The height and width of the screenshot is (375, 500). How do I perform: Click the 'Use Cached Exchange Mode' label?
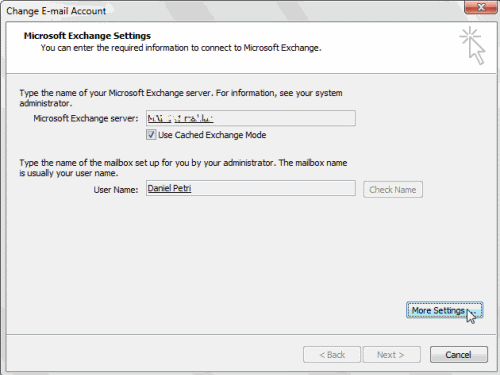(x=212, y=135)
